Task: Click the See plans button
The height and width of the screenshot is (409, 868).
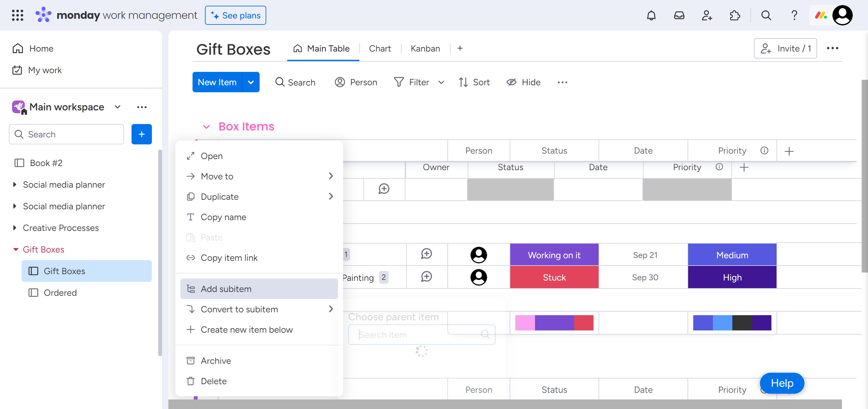Action: coord(235,16)
